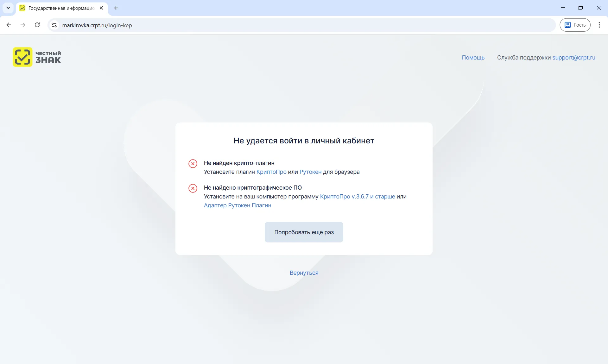
Task: Open the Помощь link
Action: 473,58
